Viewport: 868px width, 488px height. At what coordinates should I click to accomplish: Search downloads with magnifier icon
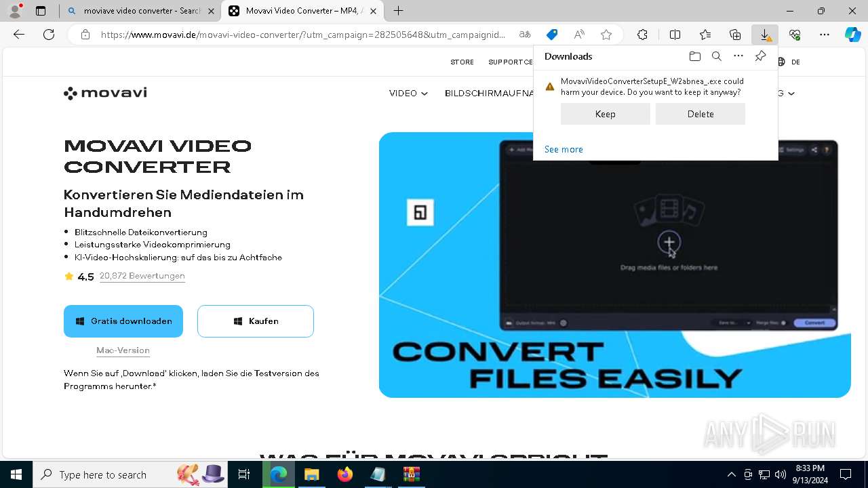717,56
